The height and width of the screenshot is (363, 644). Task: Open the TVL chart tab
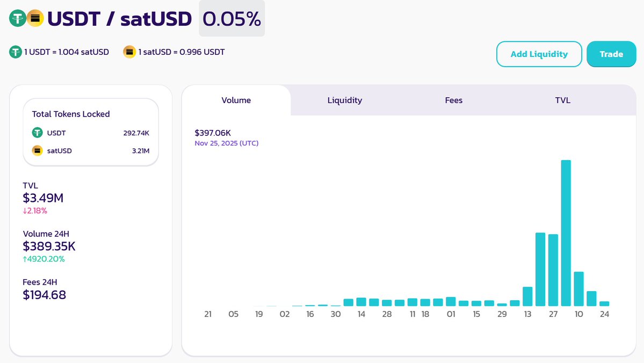tap(563, 100)
